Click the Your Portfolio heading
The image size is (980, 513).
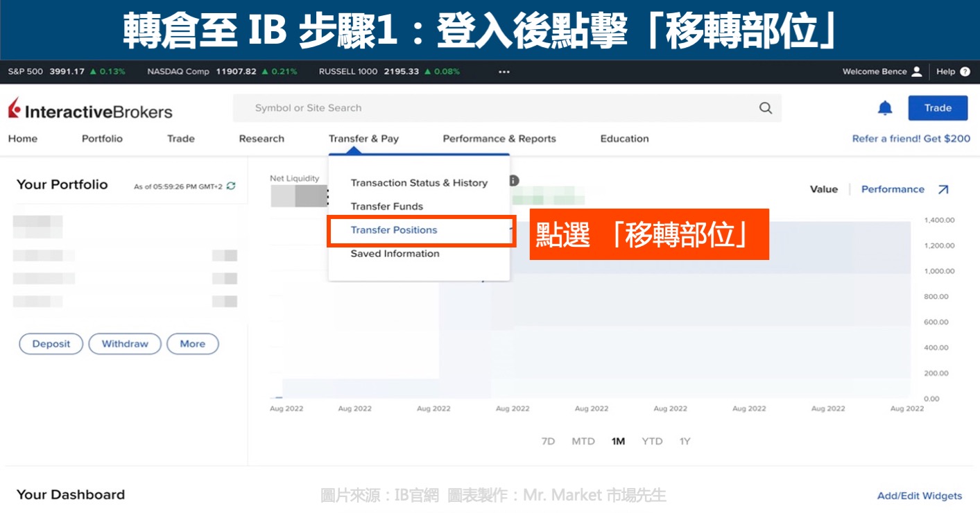pyautogui.click(x=62, y=184)
